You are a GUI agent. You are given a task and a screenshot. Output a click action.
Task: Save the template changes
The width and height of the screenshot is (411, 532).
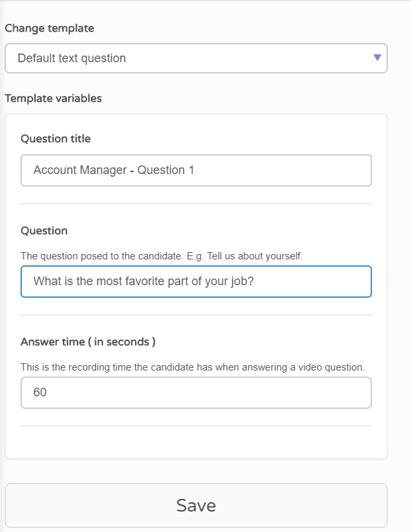(x=196, y=505)
